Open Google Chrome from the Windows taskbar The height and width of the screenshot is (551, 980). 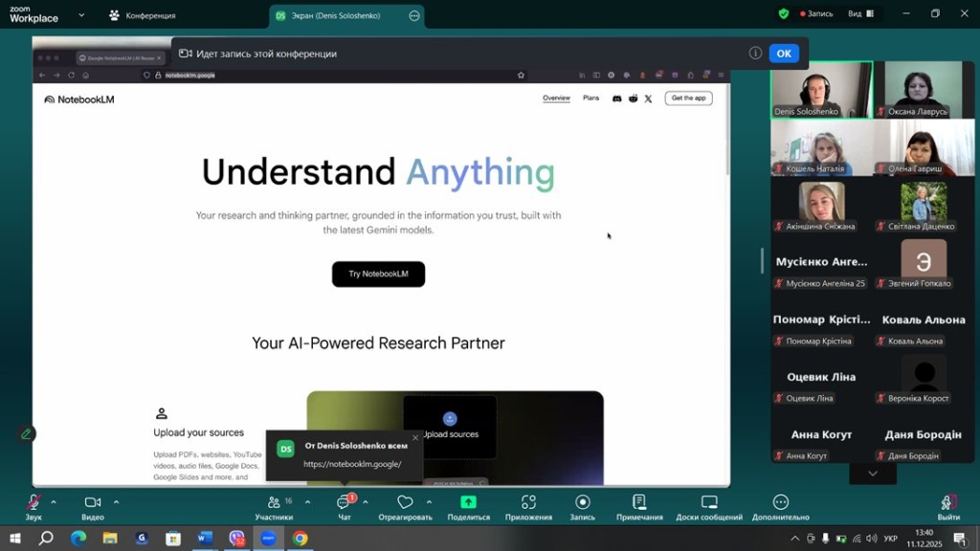coord(300,539)
